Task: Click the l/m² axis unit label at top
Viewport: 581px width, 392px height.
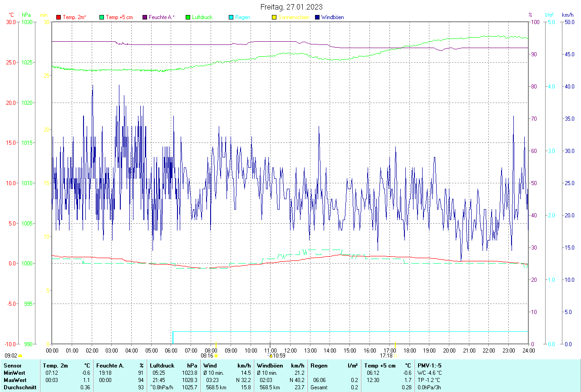Action: tap(550, 15)
